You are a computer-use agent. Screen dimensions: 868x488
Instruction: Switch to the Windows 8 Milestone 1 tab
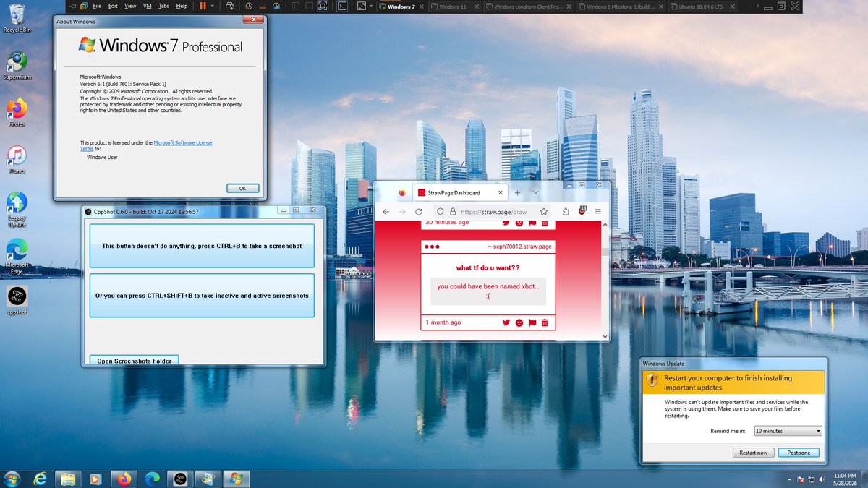pos(621,7)
